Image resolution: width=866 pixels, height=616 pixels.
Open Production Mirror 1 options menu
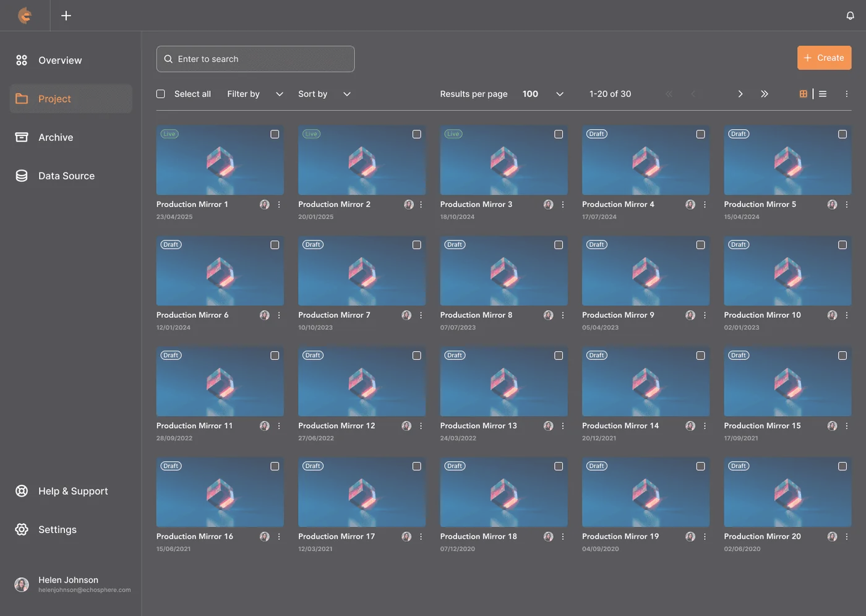(x=279, y=205)
